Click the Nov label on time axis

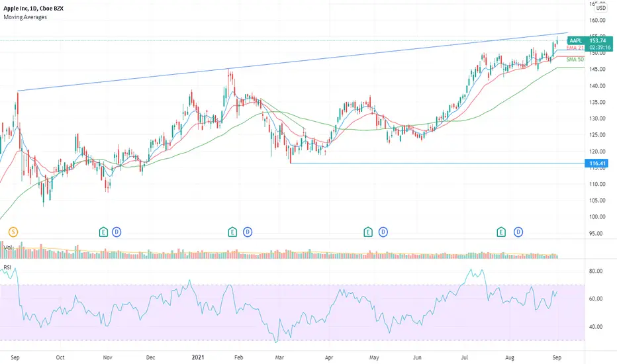point(107,357)
